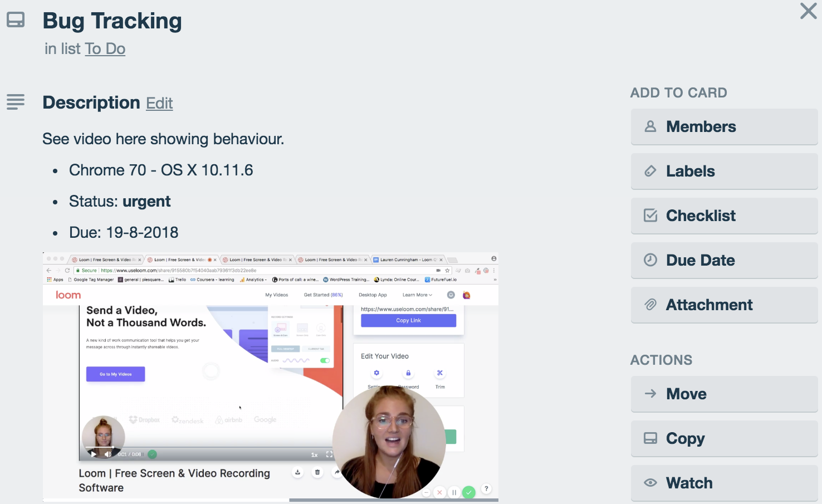Close the Bug Tracking card
The image size is (822, 504).
point(808,11)
